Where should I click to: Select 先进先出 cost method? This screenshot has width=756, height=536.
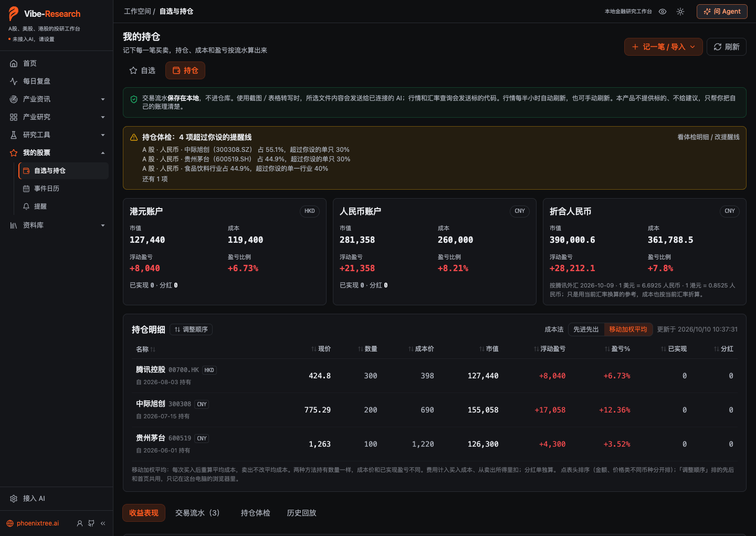[x=586, y=329]
